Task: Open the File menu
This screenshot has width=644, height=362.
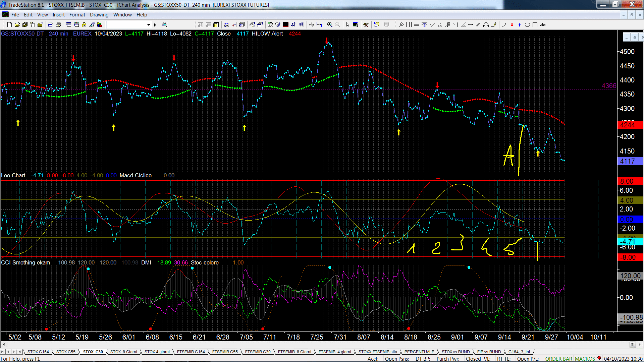Action: point(15,15)
